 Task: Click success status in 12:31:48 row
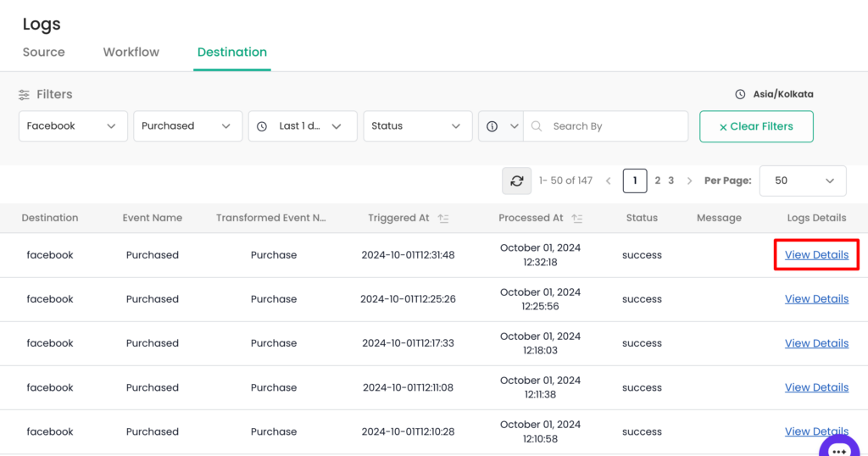click(642, 255)
